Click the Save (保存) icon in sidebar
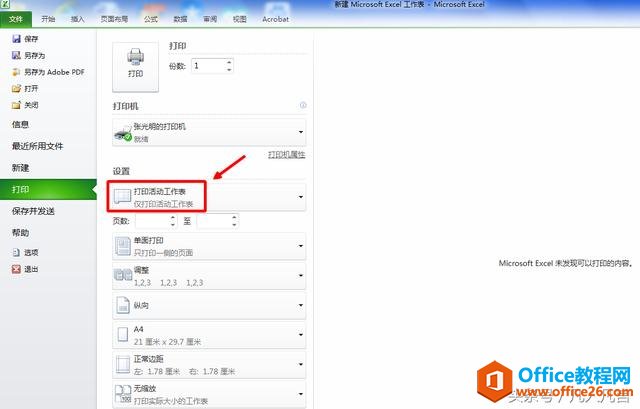This screenshot has height=409, width=640. point(16,39)
